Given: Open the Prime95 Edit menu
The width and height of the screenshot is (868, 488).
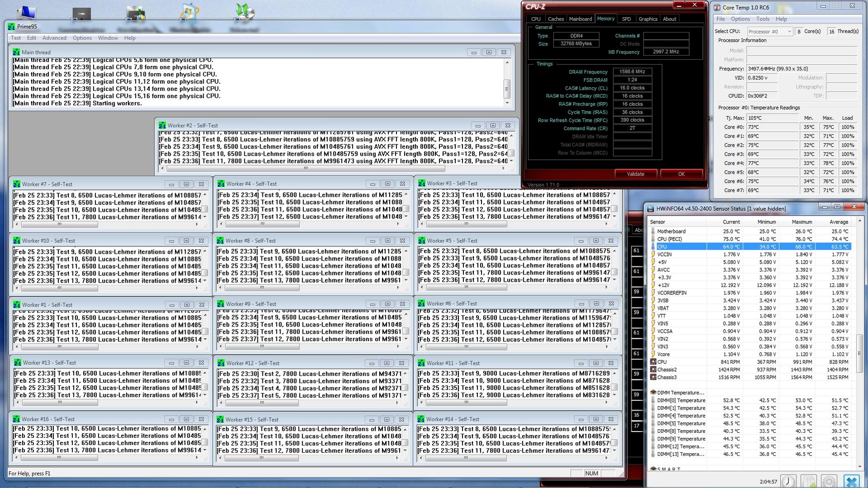Looking at the screenshot, I should (31, 38).
